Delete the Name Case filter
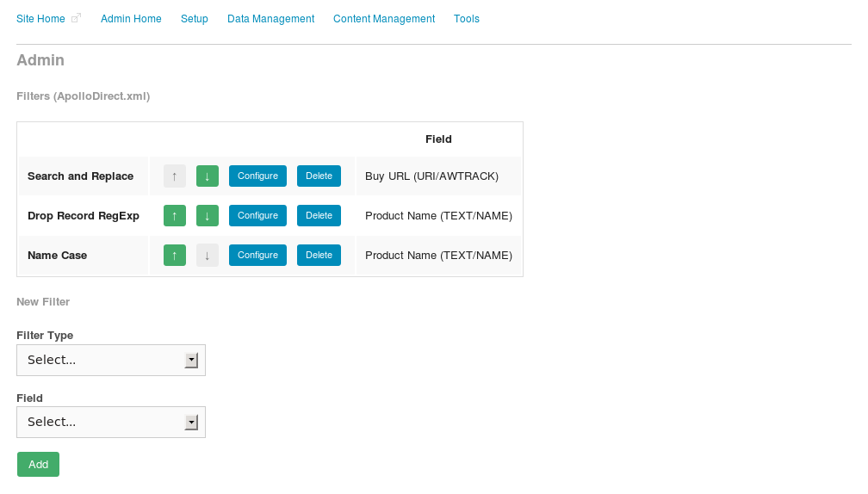The height and width of the screenshot is (494, 868). click(x=319, y=255)
